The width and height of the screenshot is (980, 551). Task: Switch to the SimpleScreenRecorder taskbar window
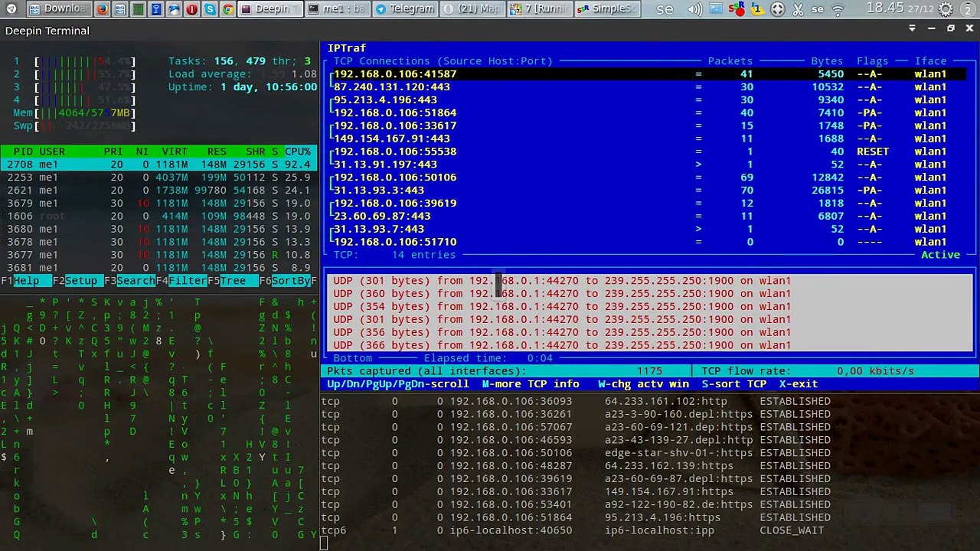607,9
